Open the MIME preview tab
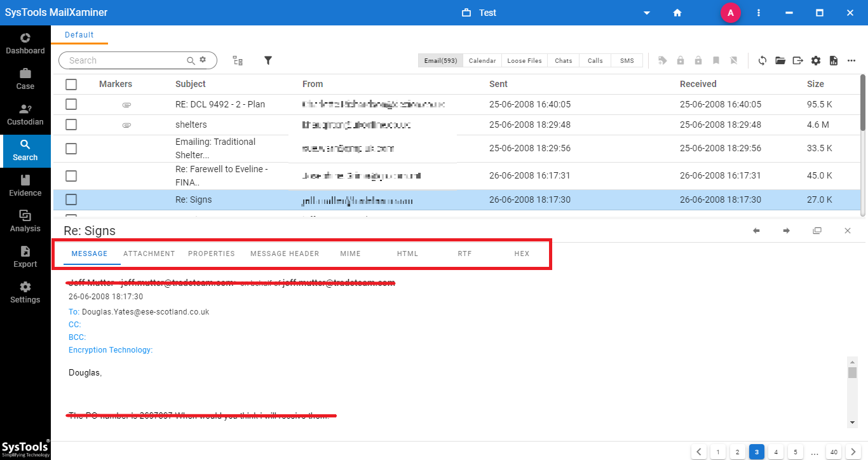Image resolution: width=868 pixels, height=460 pixels. [x=350, y=254]
